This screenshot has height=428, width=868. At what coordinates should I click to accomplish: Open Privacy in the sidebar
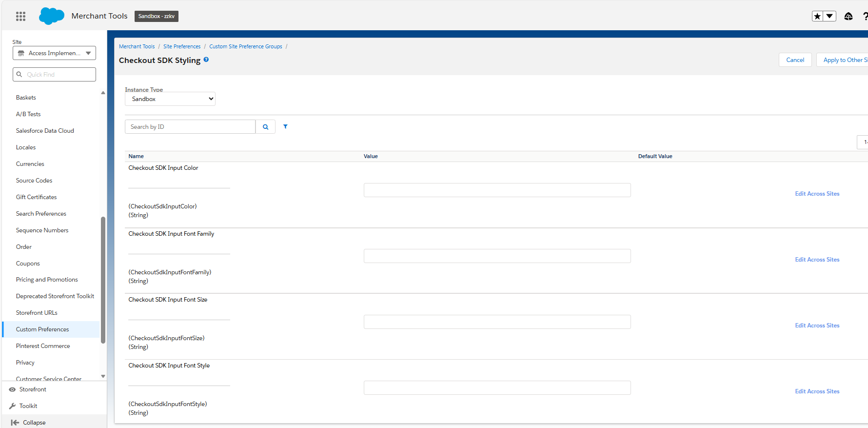(25, 363)
